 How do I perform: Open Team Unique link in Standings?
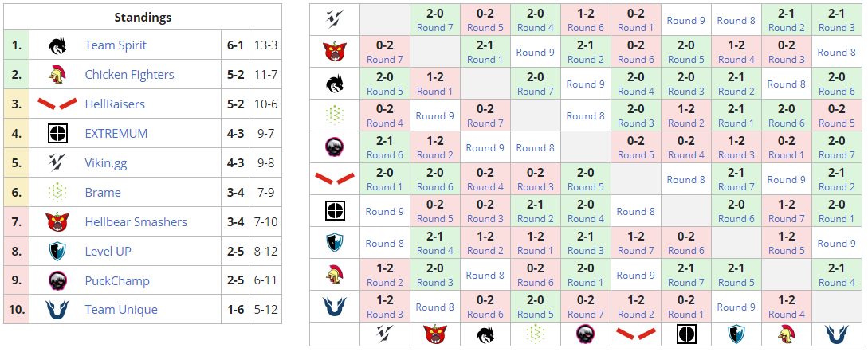(121, 310)
